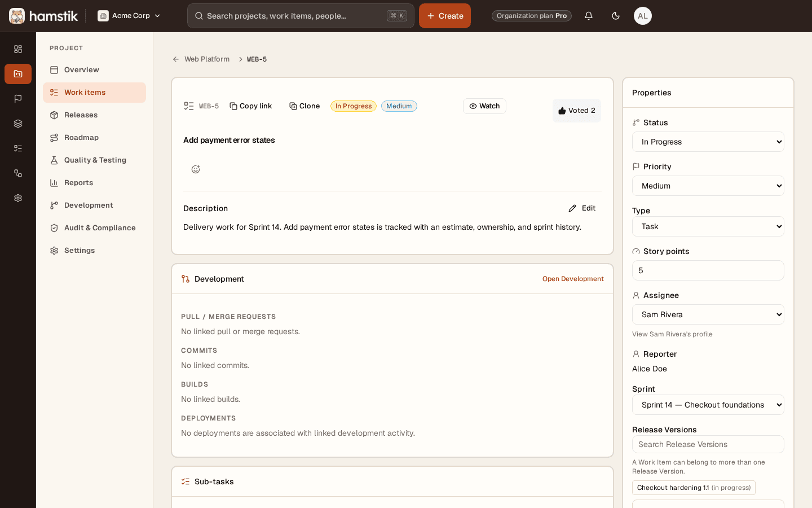This screenshot has width=812, height=508.
Task: Toggle the Voted 2 thumbs-up button
Action: tap(576, 111)
